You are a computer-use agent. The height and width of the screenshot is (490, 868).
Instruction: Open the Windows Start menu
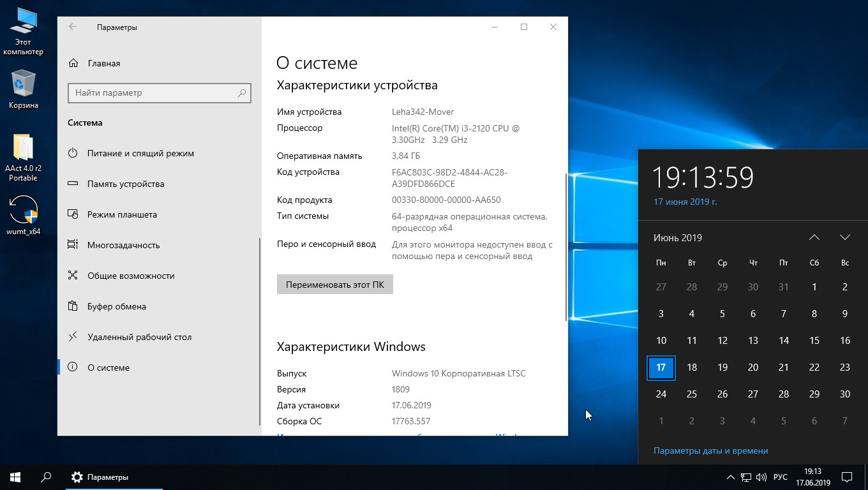coord(15,477)
